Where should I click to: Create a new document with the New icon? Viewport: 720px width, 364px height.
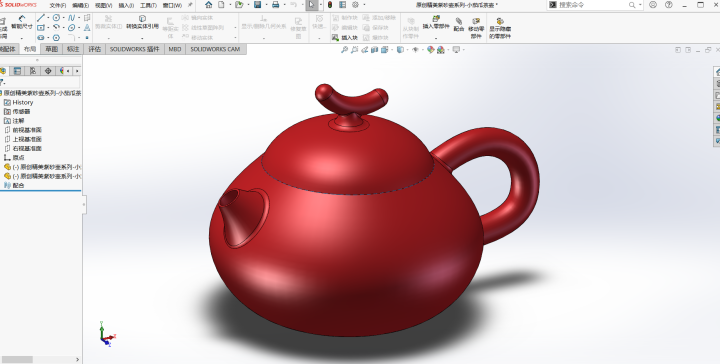click(x=221, y=5)
